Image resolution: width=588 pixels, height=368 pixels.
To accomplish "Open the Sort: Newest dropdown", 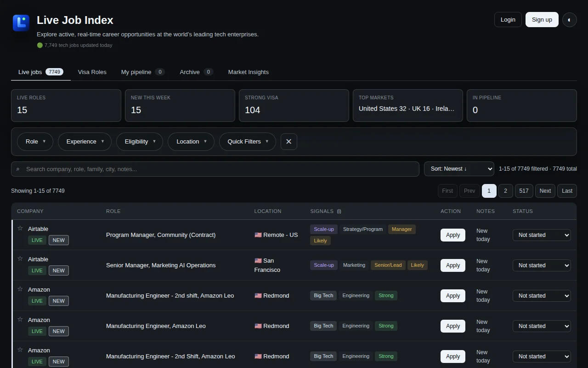I will [x=459, y=169].
